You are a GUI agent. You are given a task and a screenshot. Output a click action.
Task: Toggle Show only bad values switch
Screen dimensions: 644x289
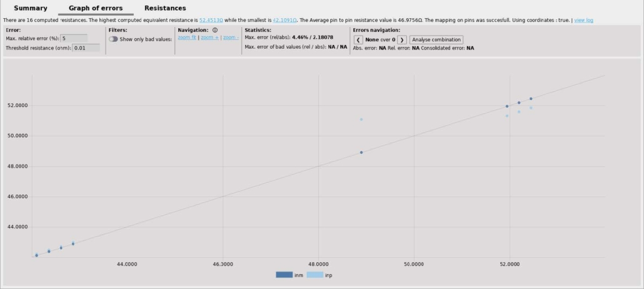113,39
